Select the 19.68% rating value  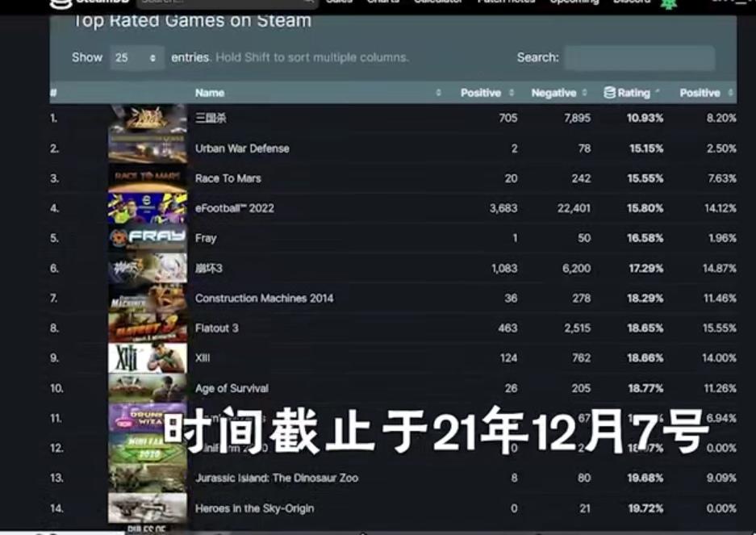click(645, 478)
